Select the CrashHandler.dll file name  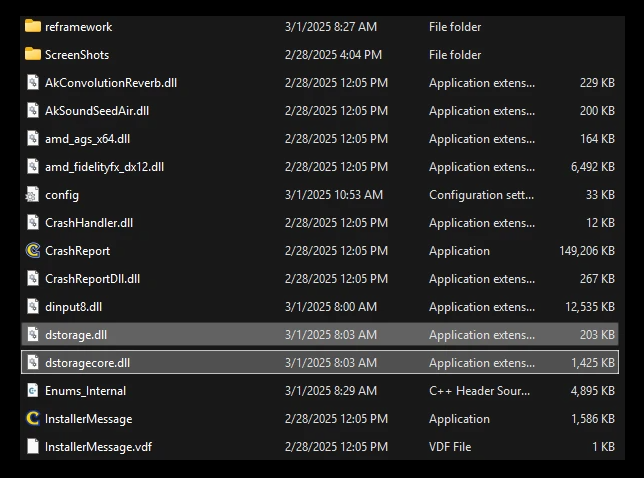[89, 223]
